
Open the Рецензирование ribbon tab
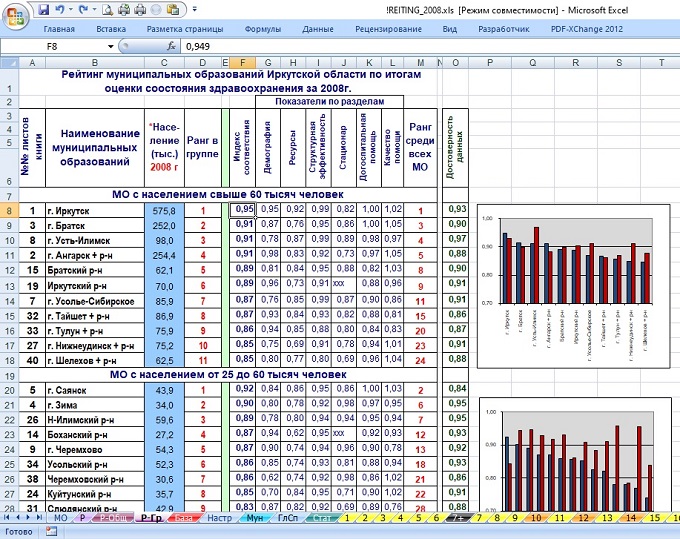(388, 29)
